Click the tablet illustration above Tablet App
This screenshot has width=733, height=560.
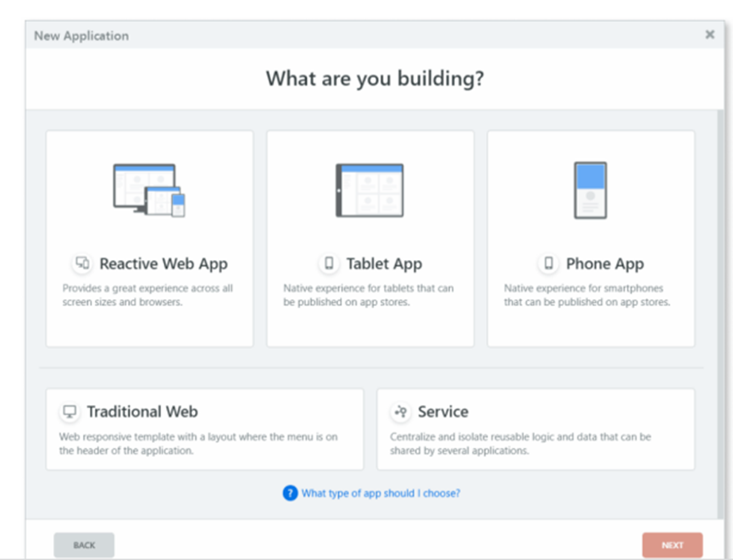click(x=370, y=190)
